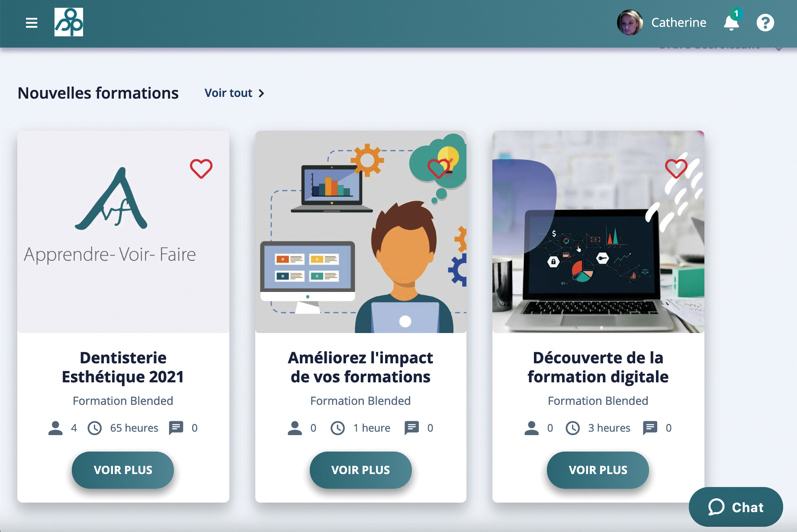
Task: Click VOIR PLUS under Découverte de la formation
Action: 598,470
